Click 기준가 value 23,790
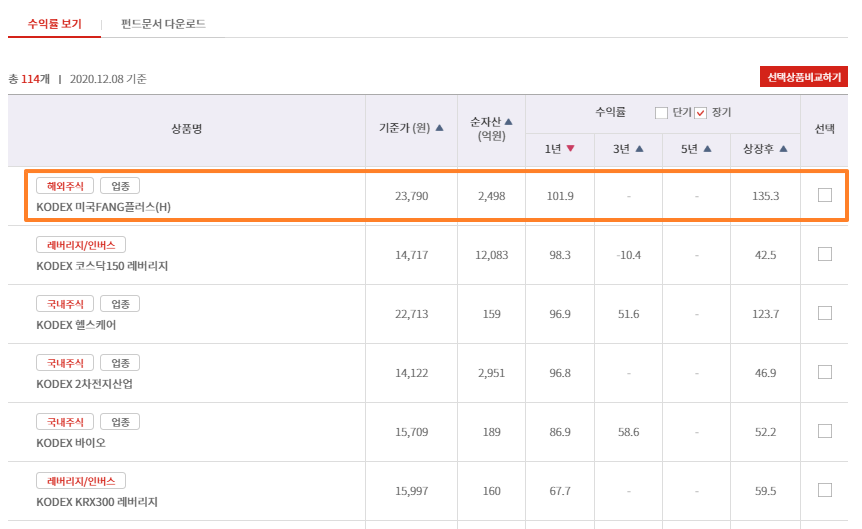862x529 pixels. 411,196
